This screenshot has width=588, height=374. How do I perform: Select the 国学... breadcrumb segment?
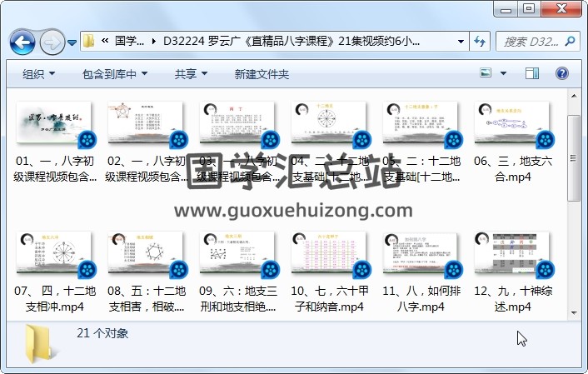pos(129,41)
